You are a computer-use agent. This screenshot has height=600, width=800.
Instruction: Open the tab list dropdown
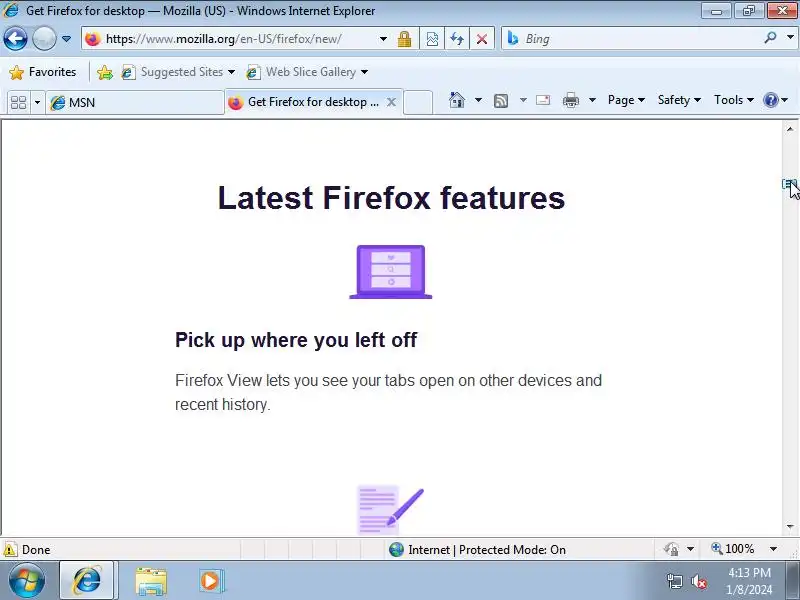[x=37, y=103]
